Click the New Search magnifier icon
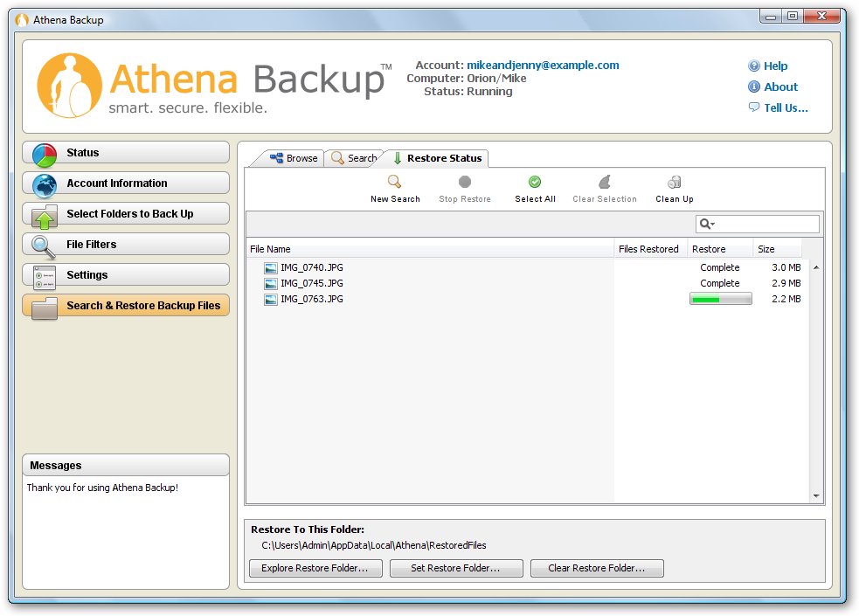This screenshot has width=859, height=616. point(394,181)
